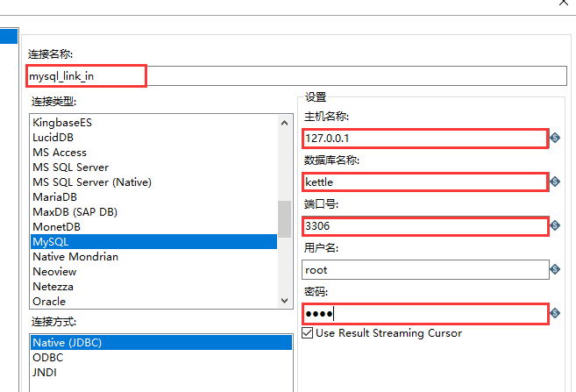Viewport: 576px width, 392px height.
Task: Select MonetDB connection type
Action: point(154,226)
